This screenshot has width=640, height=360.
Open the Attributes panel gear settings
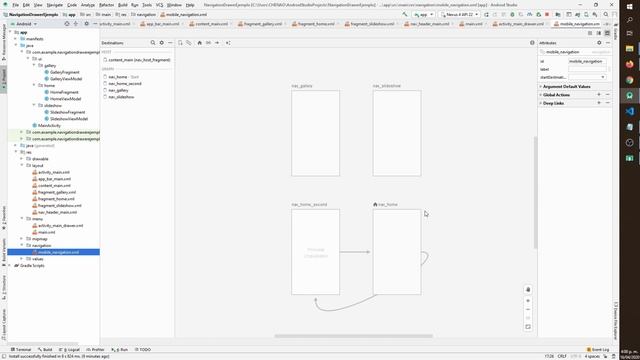pyautogui.click(x=599, y=43)
